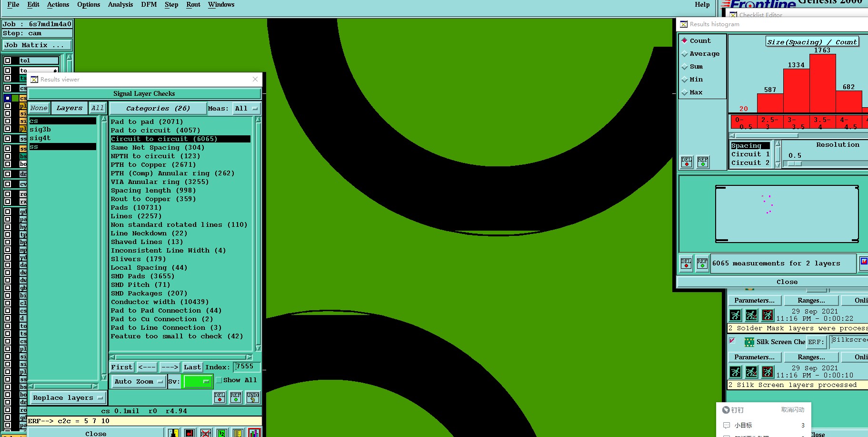Toggle the layer checkbox next to to1
Image resolution: width=868 pixels, height=437 pixels.
pos(8,61)
